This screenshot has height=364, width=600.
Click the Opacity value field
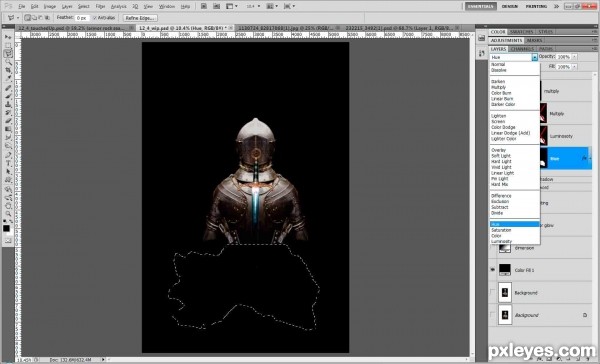click(x=563, y=57)
